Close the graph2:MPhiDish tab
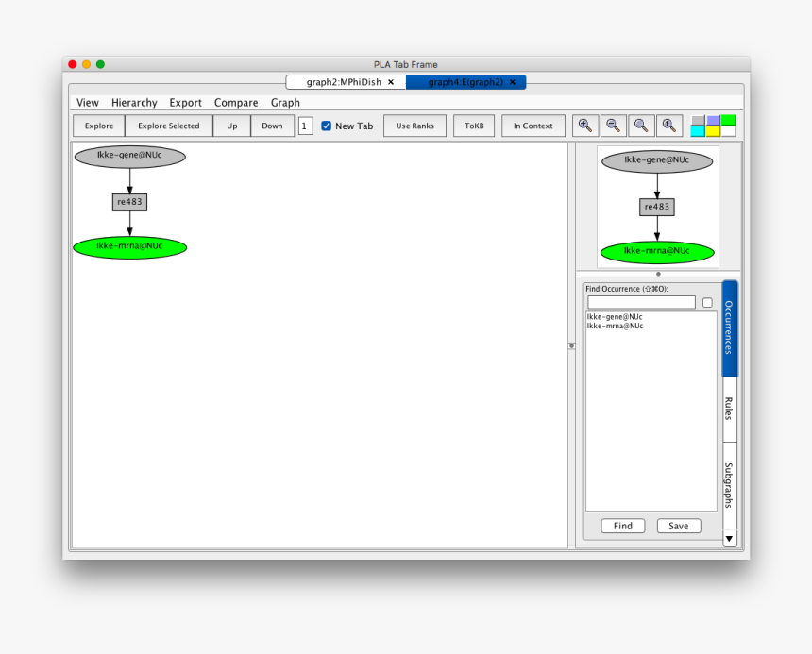 click(391, 82)
